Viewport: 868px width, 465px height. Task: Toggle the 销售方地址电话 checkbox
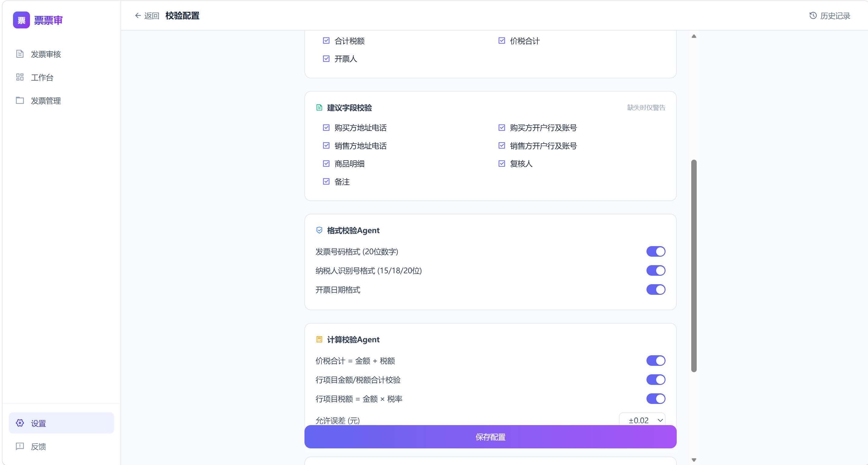pos(326,145)
